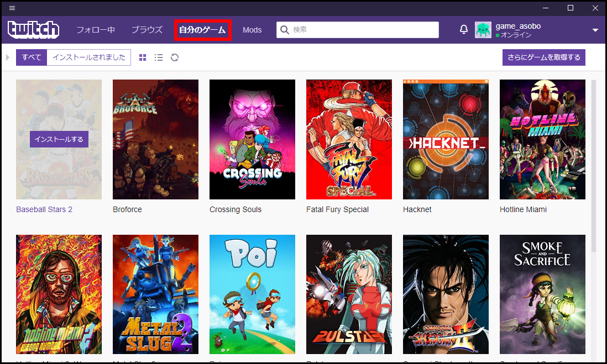Switch to grid view
607x364 pixels.
tap(143, 57)
